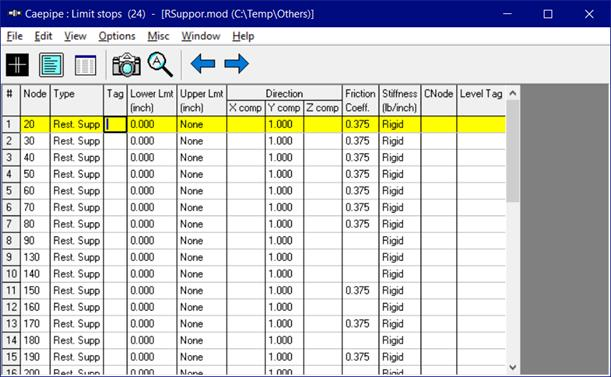Click Rest. Supp type in row 6
Image resolution: width=611 pixels, height=377 pixels.
tap(77, 207)
